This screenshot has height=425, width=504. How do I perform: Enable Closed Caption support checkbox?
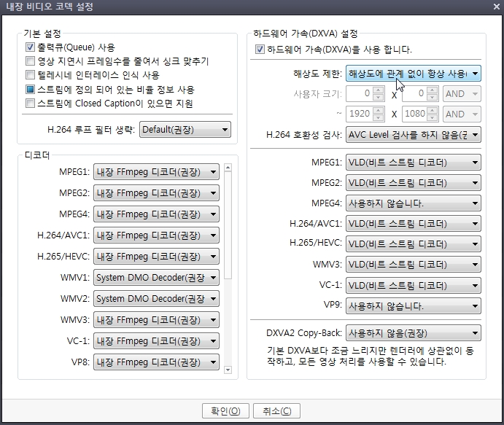coord(30,104)
